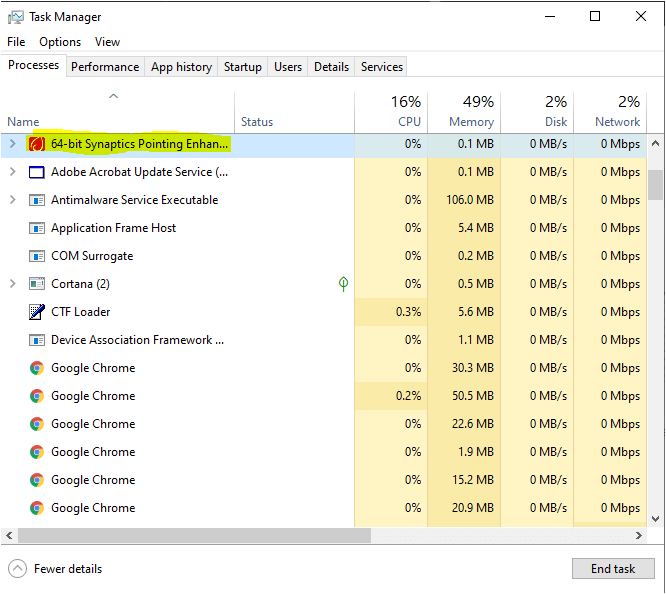Expand the Adobe Acrobat Update Service group
Viewport: 666px width, 594px height.
coord(12,172)
